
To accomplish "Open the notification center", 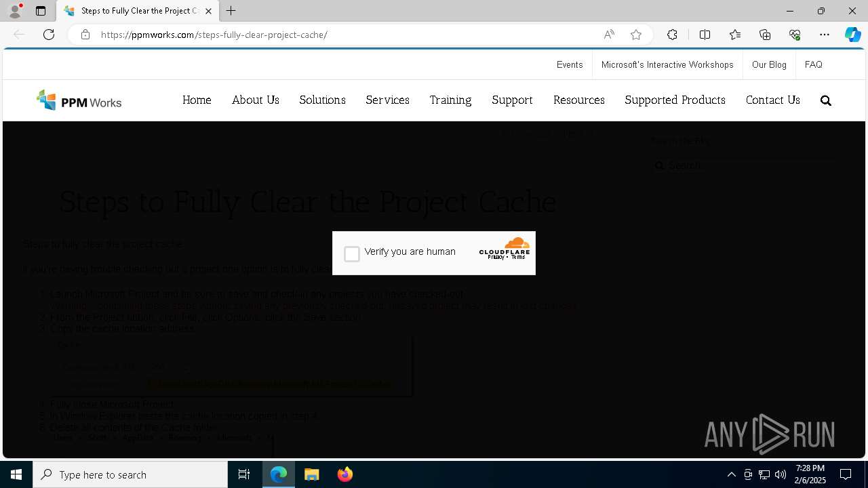I will point(846,474).
